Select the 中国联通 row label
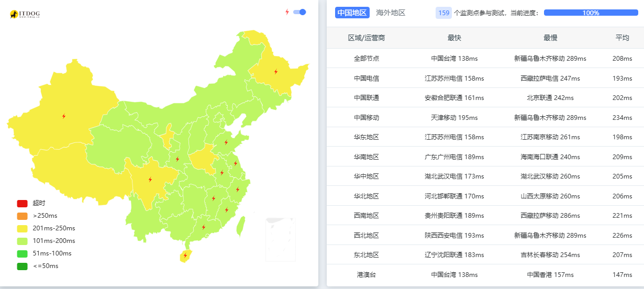The width and height of the screenshot is (644, 289). point(367,98)
